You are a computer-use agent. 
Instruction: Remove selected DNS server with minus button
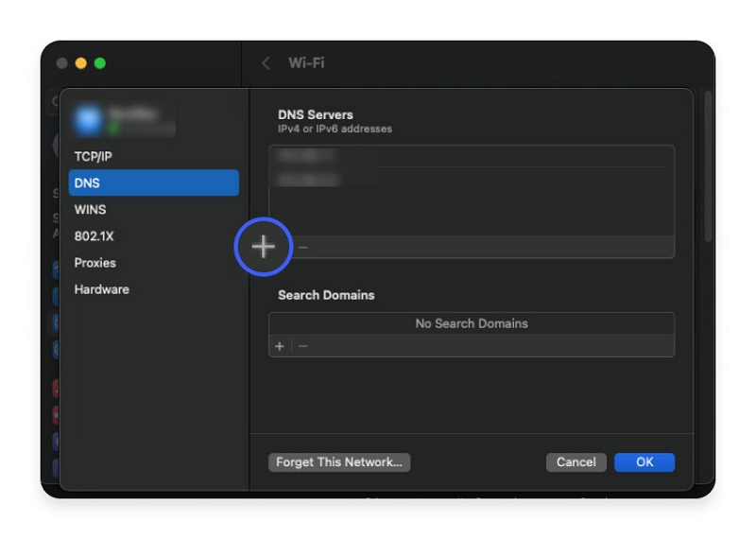click(302, 248)
